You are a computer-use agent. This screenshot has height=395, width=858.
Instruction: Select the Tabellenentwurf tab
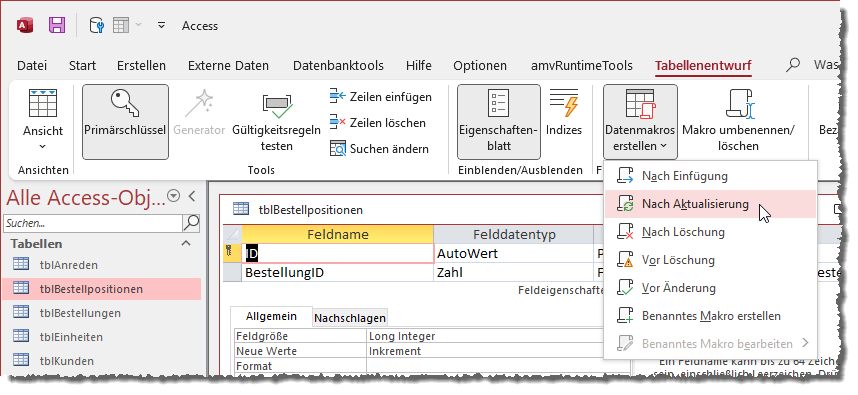703,66
